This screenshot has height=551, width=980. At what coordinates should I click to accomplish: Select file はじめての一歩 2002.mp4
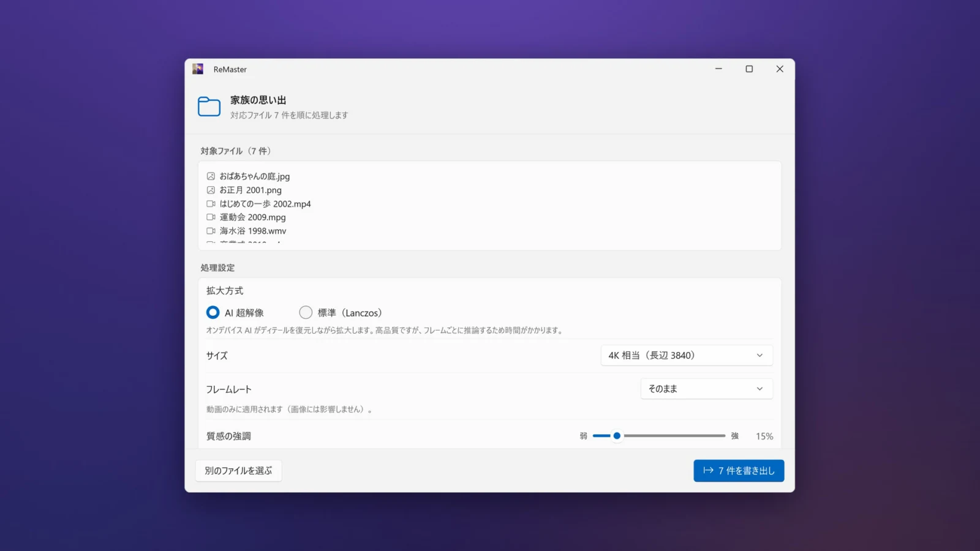pos(265,204)
